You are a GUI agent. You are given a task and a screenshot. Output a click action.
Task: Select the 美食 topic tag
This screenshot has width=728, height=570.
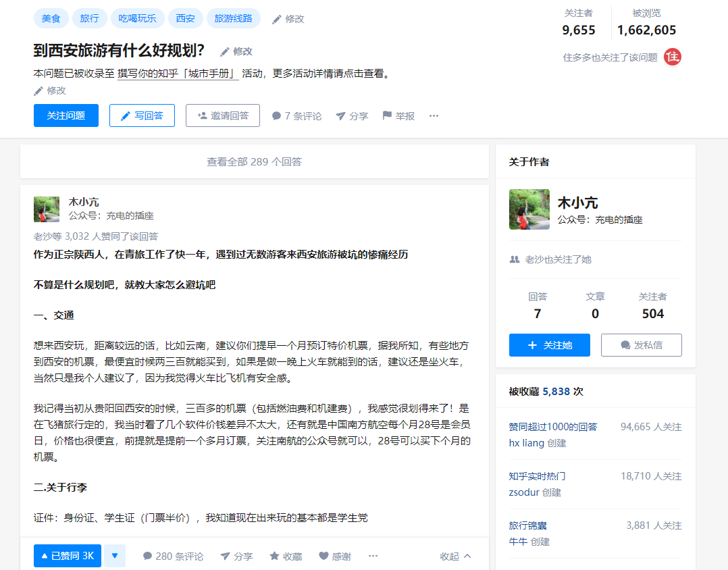[51, 18]
